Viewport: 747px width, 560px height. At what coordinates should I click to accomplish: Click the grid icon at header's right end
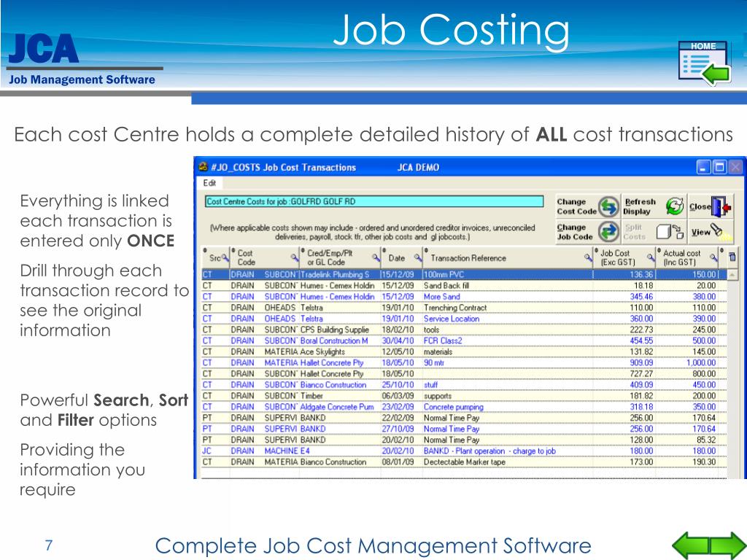tap(732, 257)
